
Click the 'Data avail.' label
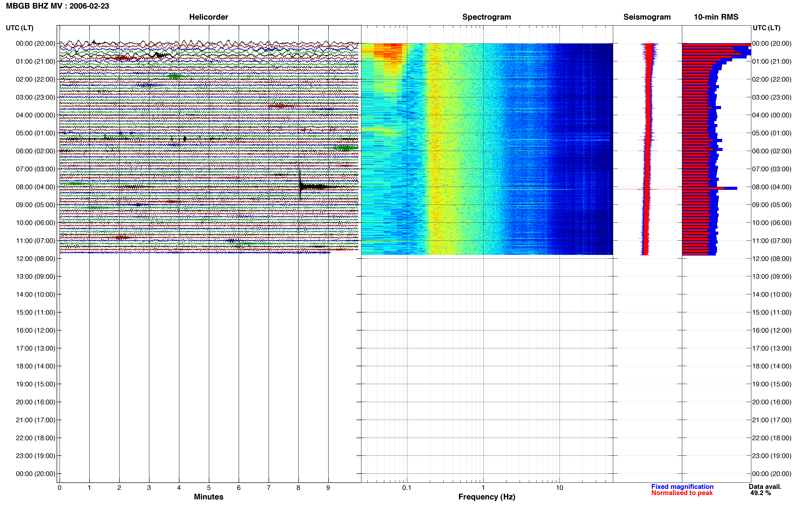coord(765,486)
